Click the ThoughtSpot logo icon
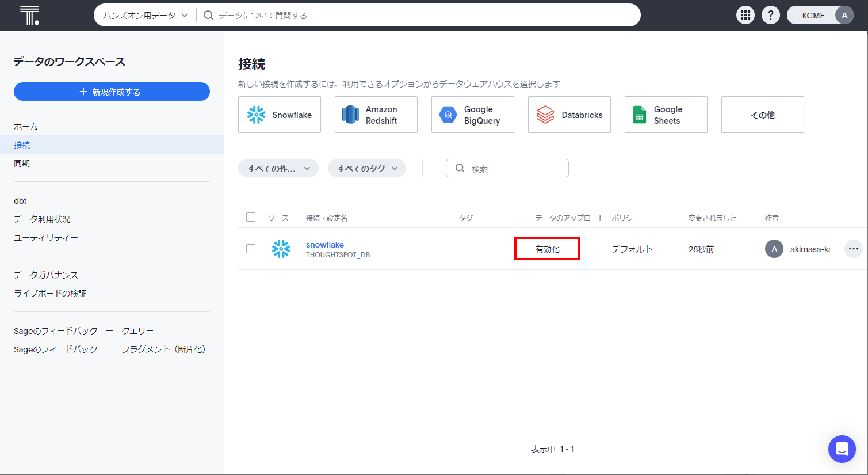 [x=29, y=16]
